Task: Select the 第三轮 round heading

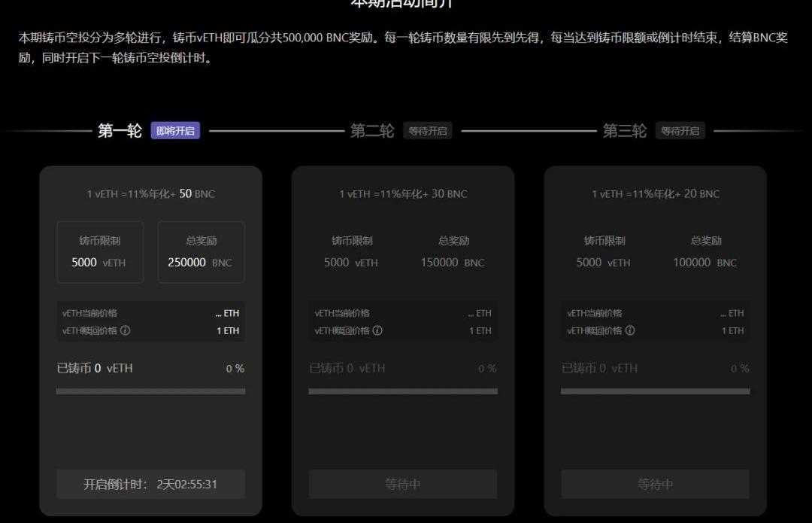Action: [x=625, y=131]
